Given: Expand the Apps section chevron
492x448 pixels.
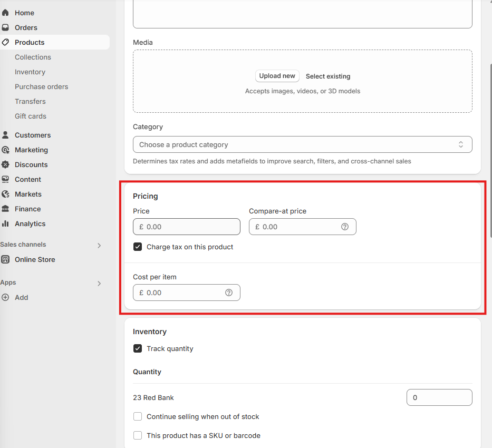Looking at the screenshot, I should pos(99,284).
